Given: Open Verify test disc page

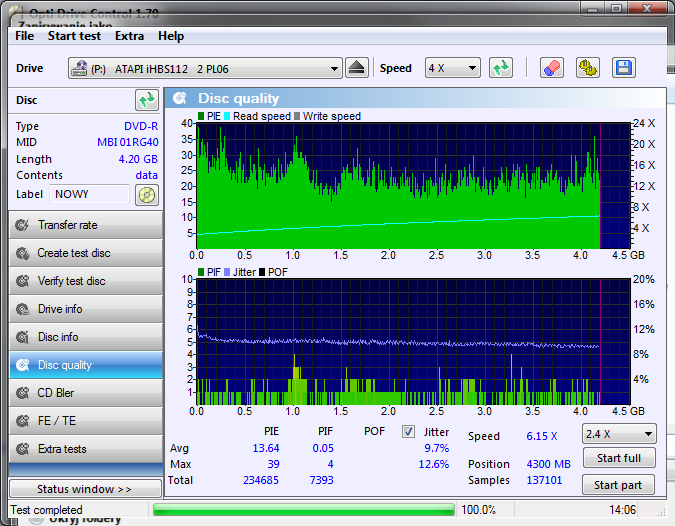Looking at the screenshot, I should (86, 281).
